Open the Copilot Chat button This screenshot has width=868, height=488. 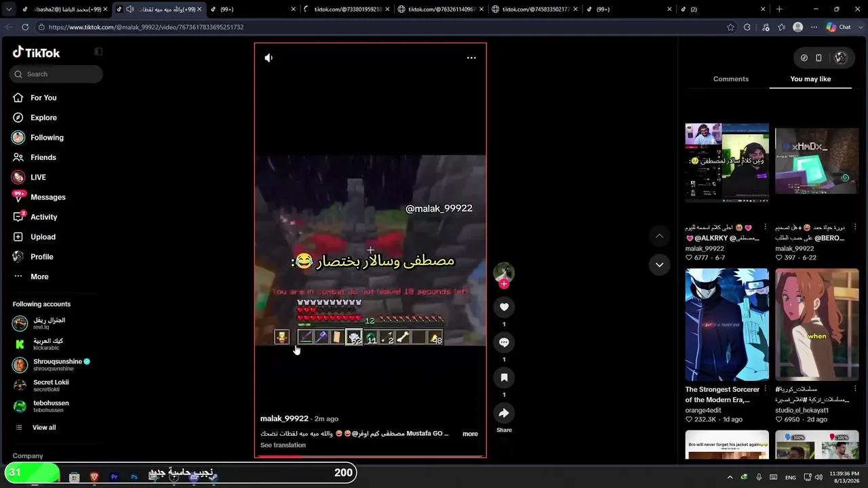[x=839, y=27]
